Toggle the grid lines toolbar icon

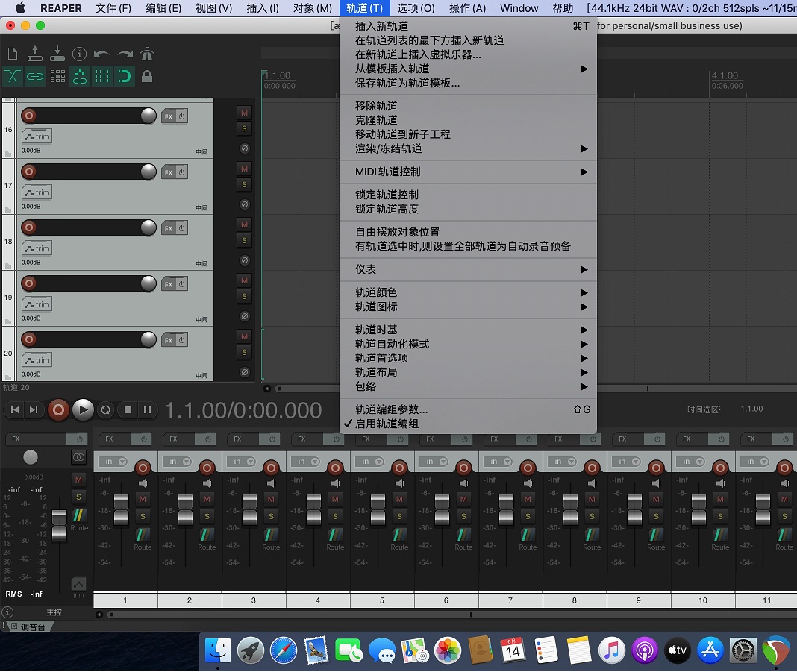point(102,75)
